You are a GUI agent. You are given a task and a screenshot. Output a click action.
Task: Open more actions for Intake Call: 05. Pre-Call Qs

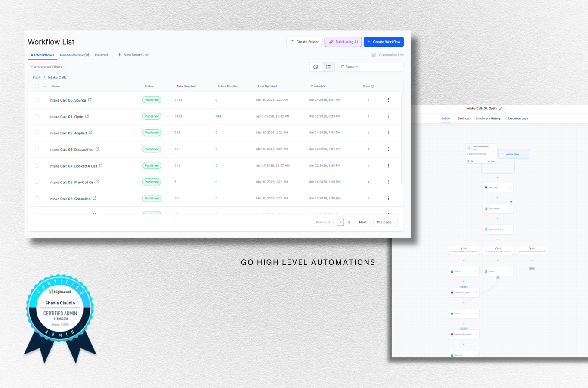pos(388,182)
